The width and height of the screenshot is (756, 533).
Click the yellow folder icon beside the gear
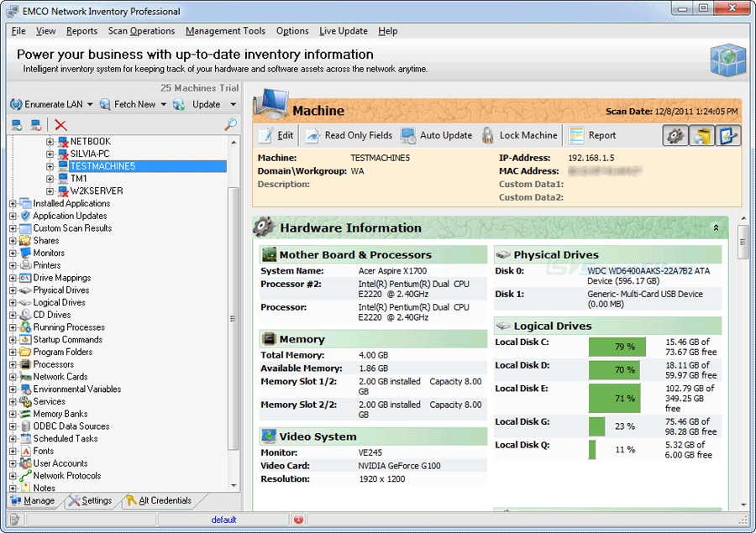coord(701,135)
